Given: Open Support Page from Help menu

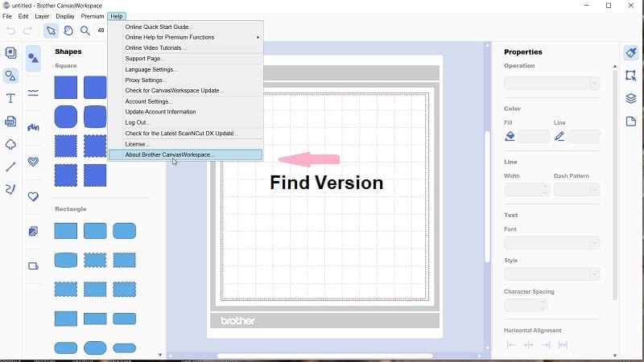Looking at the screenshot, I should coord(186,58).
